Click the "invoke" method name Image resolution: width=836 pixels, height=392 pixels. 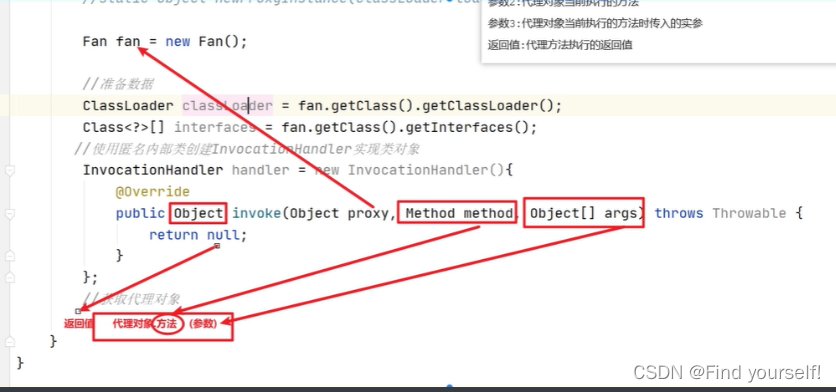(256, 214)
